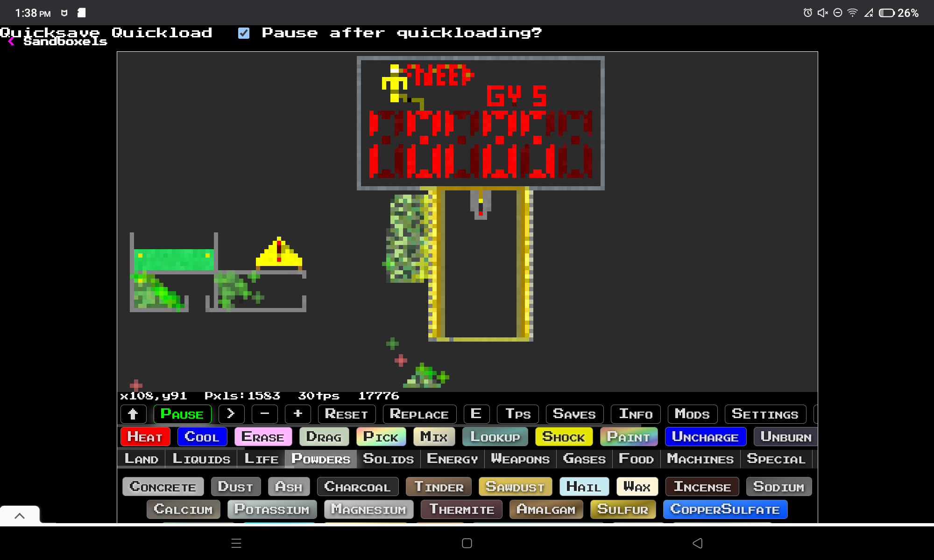This screenshot has height=560, width=934.
Task: Quicksave the current sandbox
Action: click(50, 33)
